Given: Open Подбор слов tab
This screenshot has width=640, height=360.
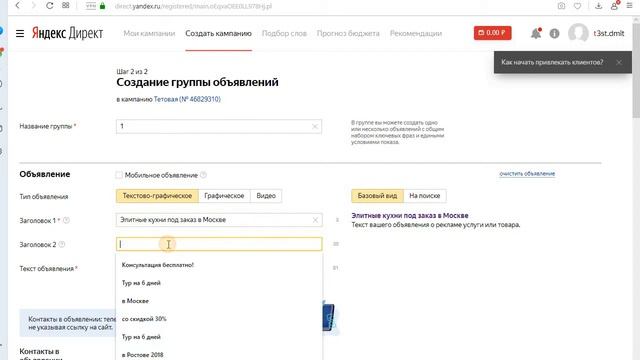Looking at the screenshot, I should point(284,33).
